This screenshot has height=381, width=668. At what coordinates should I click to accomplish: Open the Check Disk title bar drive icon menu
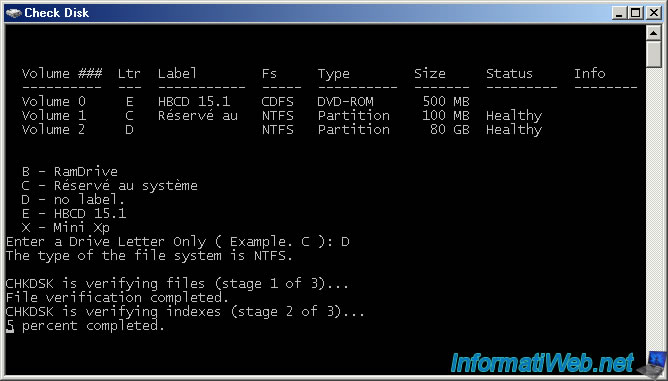click(14, 13)
